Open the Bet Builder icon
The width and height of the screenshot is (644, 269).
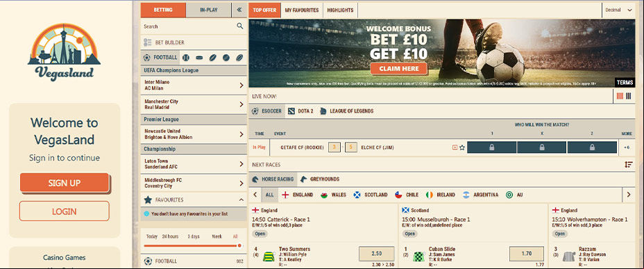tap(148, 42)
